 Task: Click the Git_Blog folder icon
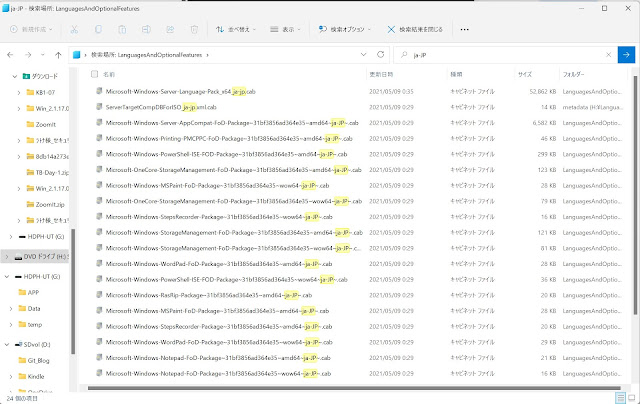[22, 360]
